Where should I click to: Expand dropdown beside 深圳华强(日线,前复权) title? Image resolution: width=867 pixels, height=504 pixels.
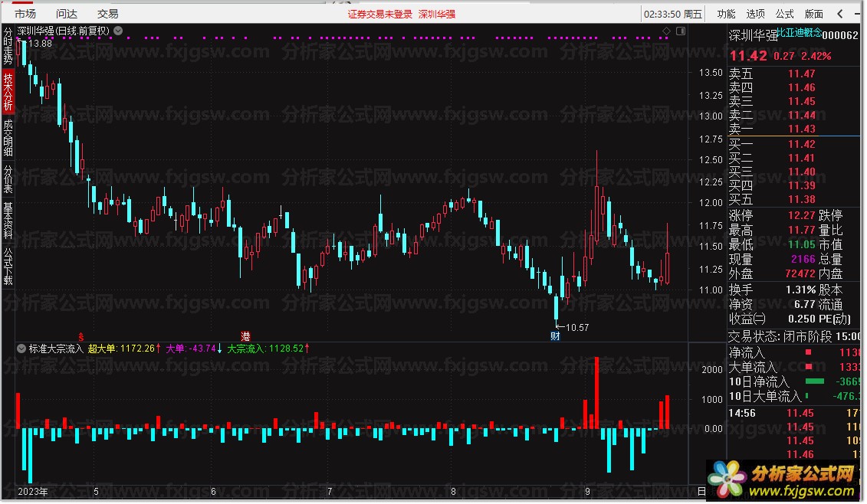118,31
